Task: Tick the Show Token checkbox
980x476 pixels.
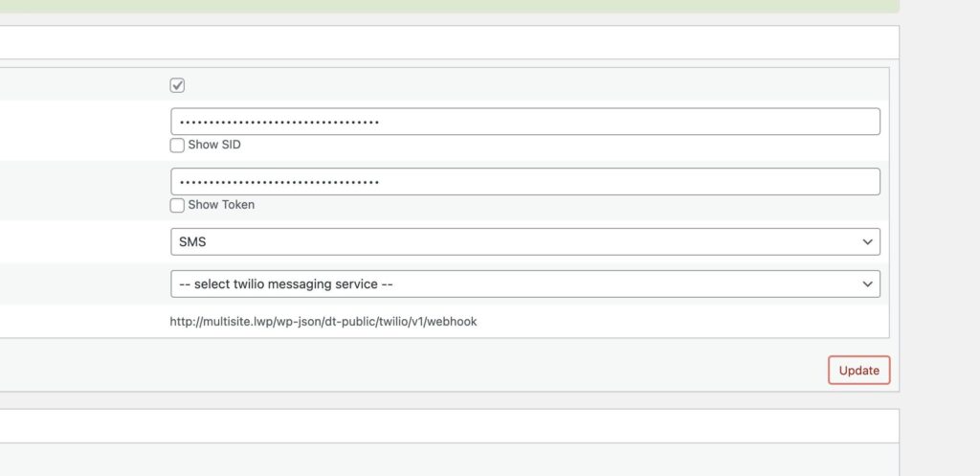Action: coord(177,205)
